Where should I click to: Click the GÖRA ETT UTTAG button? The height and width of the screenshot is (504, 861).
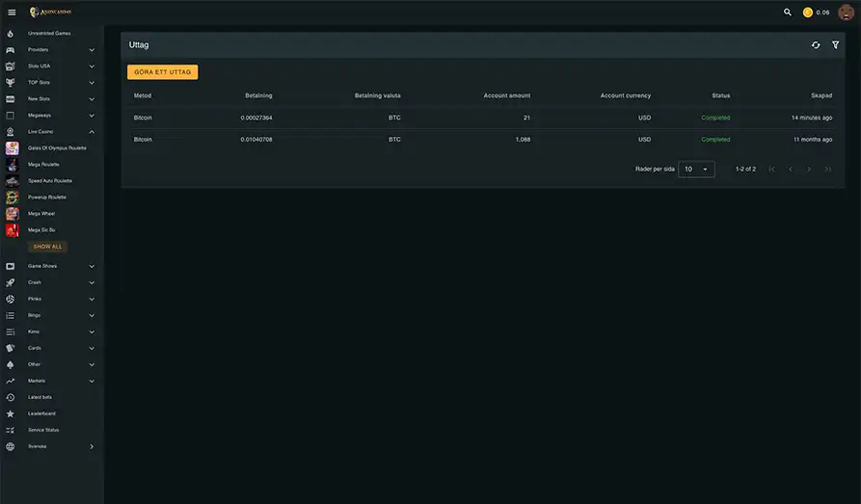click(x=163, y=72)
